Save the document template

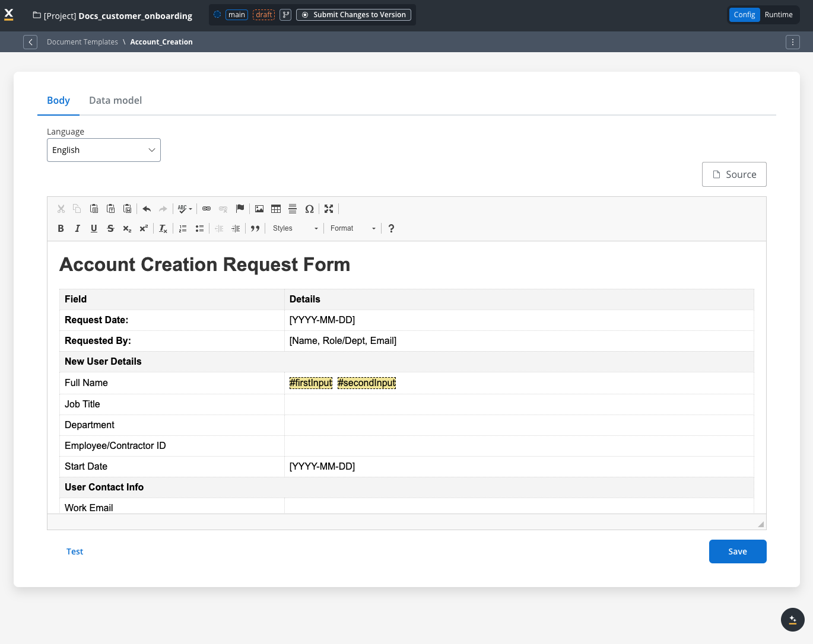click(x=738, y=551)
